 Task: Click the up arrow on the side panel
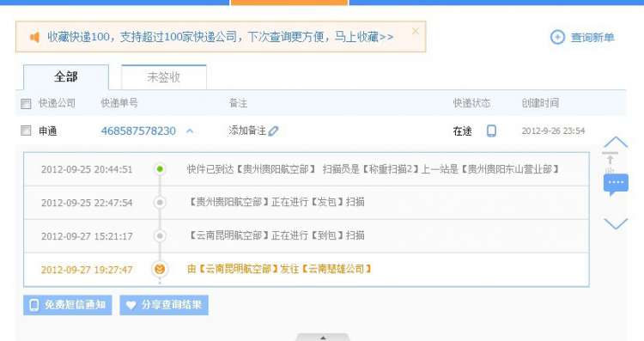(616, 142)
